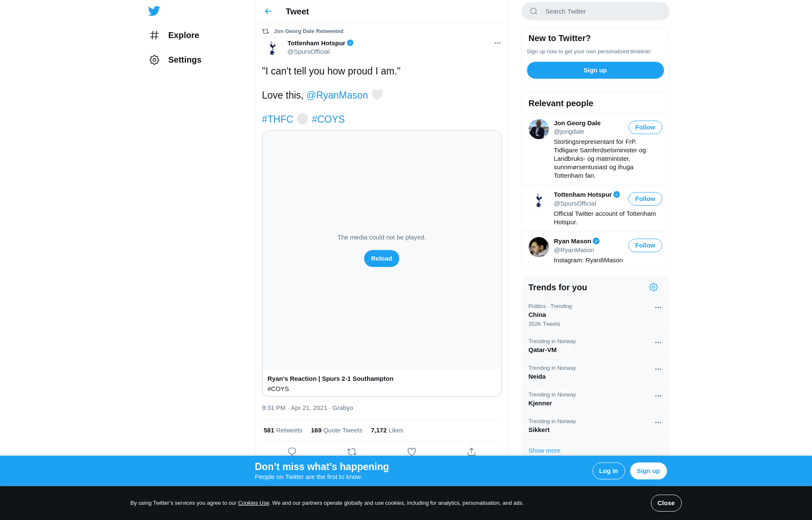The height and width of the screenshot is (520, 812).
Task: Click the retweet icon below the tweet
Action: coord(352,451)
